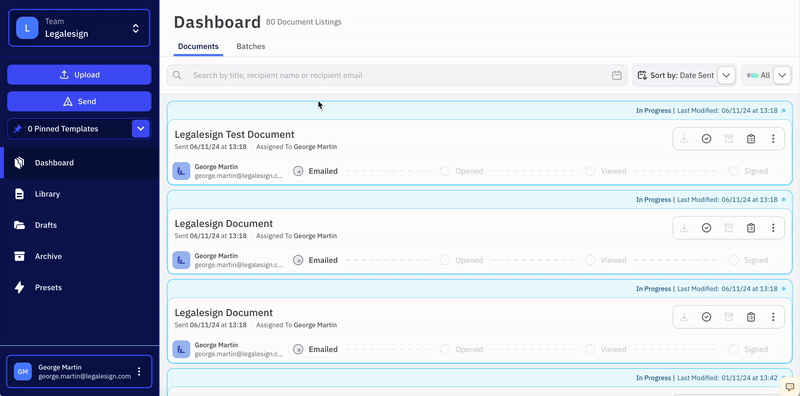Click the pin icon beside 0 Pinned Templates

tap(18, 129)
